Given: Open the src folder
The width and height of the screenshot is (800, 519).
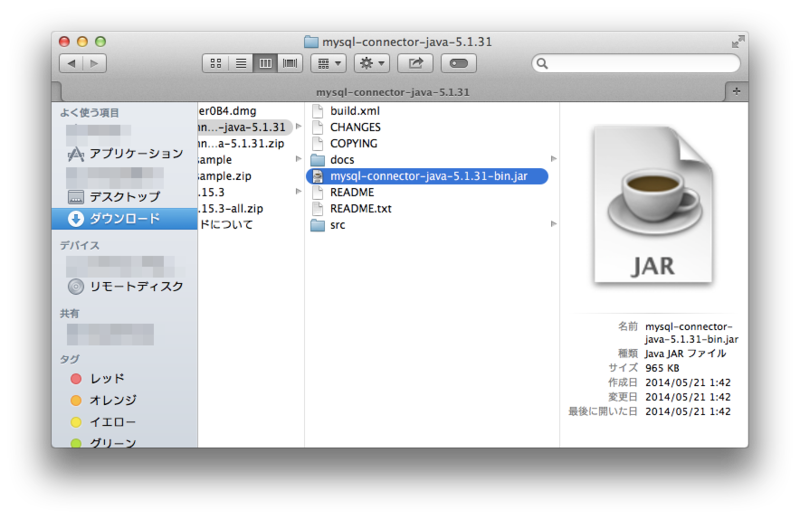Looking at the screenshot, I should pyautogui.click(x=337, y=225).
